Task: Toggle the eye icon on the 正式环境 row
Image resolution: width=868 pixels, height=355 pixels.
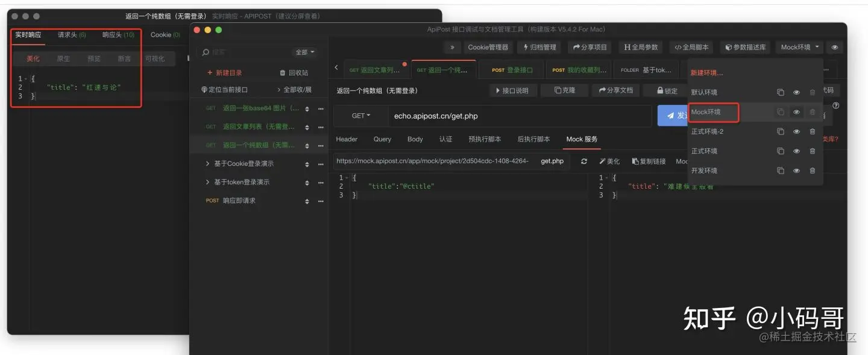Action: (796, 151)
